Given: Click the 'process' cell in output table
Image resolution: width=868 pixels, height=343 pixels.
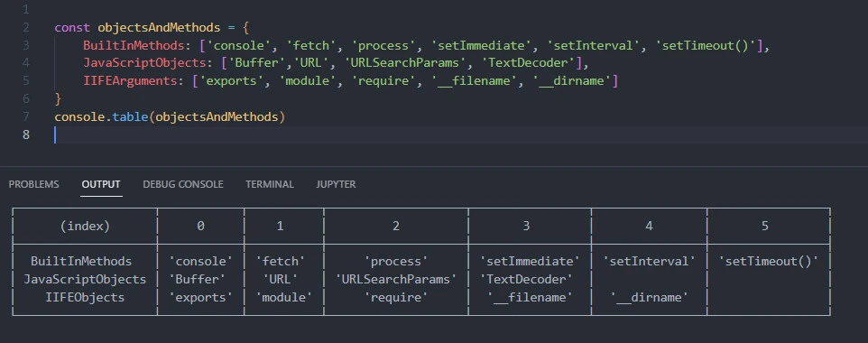Looking at the screenshot, I should (x=396, y=261).
